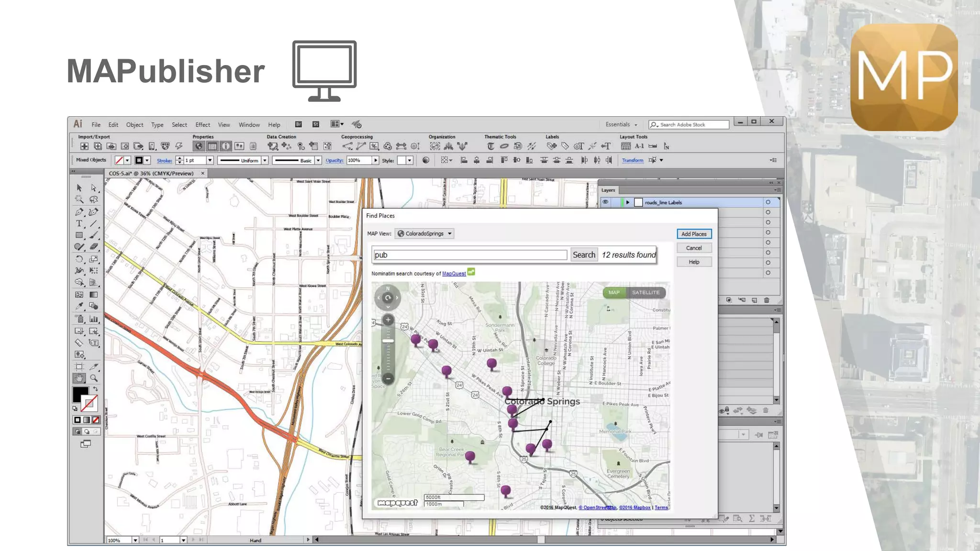980x551 pixels.
Task: Open the ColoradoSprings MAP View dropdown
Action: [424, 234]
